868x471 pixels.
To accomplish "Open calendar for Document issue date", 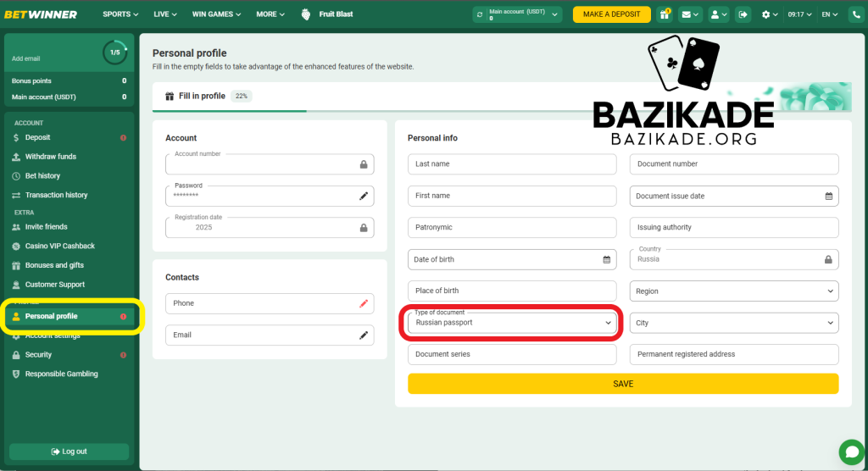I will tap(829, 196).
